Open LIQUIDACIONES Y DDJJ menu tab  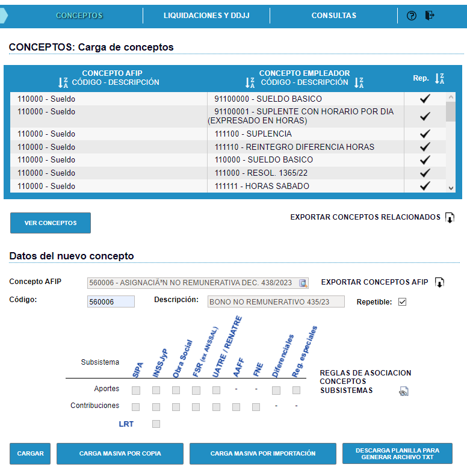point(206,16)
